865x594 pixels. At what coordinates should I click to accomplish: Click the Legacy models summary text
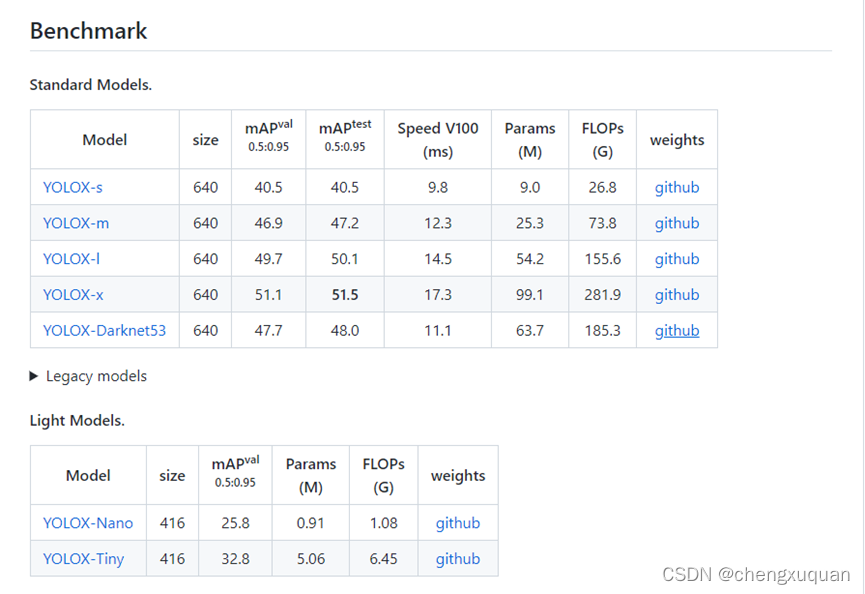[x=97, y=377]
